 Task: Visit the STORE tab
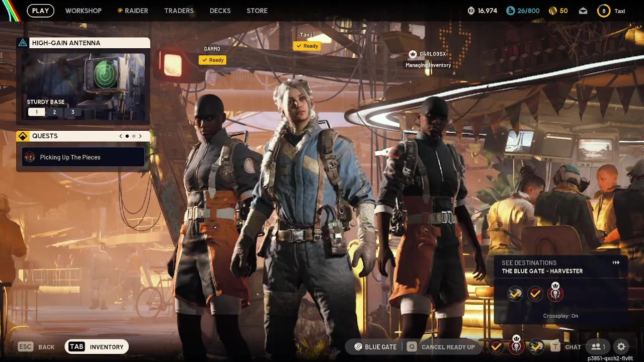point(257,11)
